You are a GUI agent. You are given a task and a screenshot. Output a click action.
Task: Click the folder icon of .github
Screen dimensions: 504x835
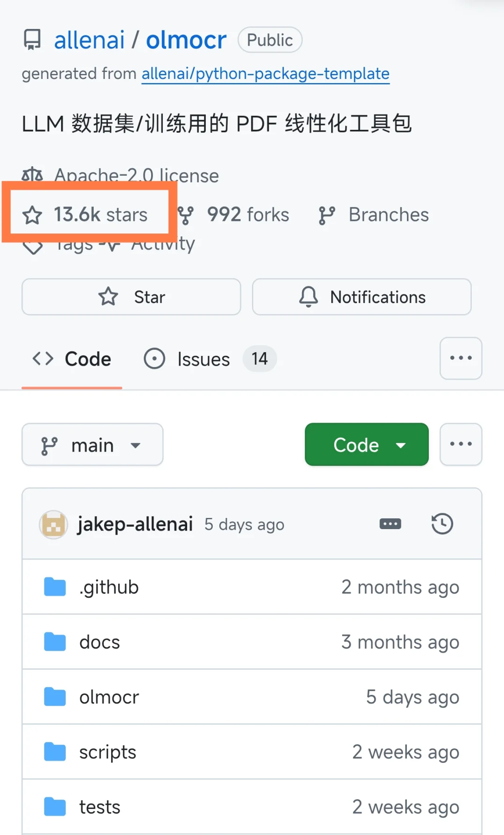[x=55, y=587]
